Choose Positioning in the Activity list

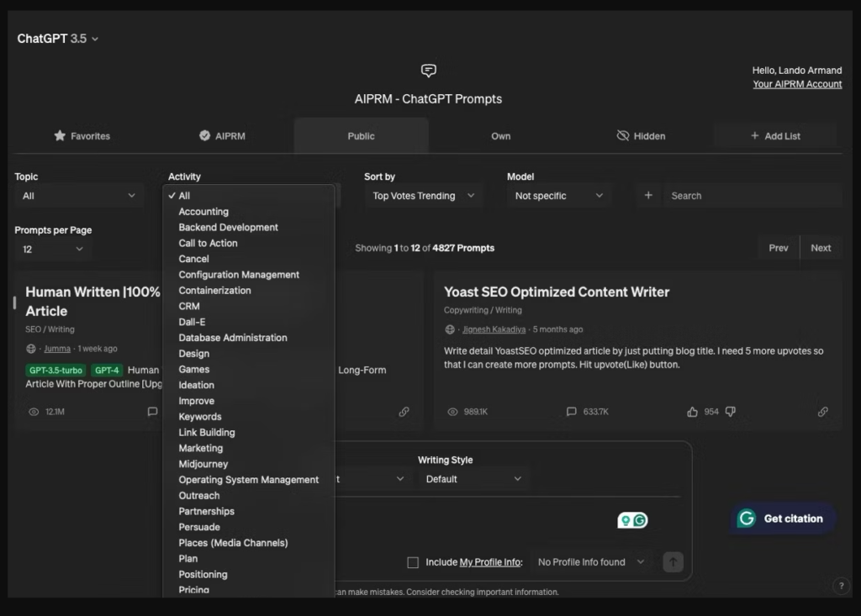coord(249,574)
